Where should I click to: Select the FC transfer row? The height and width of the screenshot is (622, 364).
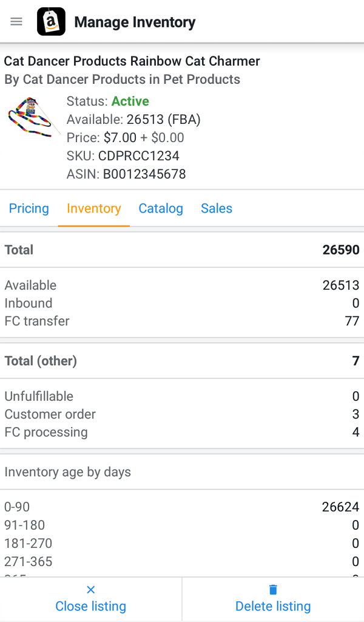[x=182, y=321]
